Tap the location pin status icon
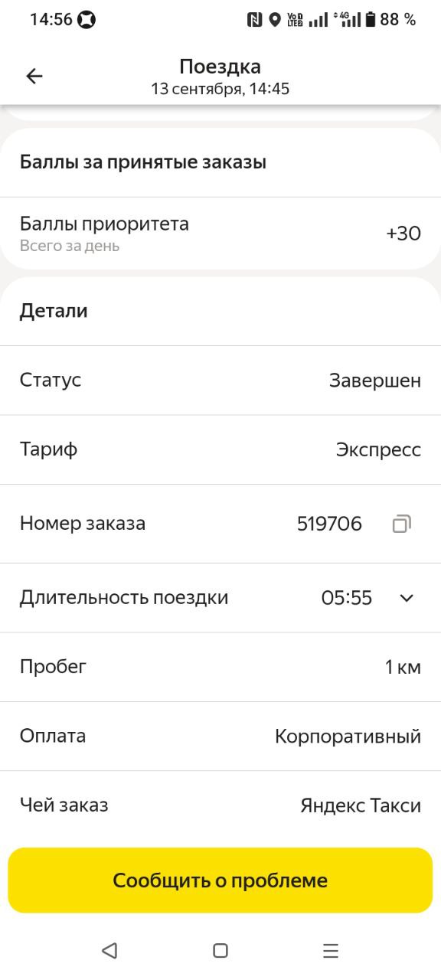The image size is (441, 980). pos(275,20)
